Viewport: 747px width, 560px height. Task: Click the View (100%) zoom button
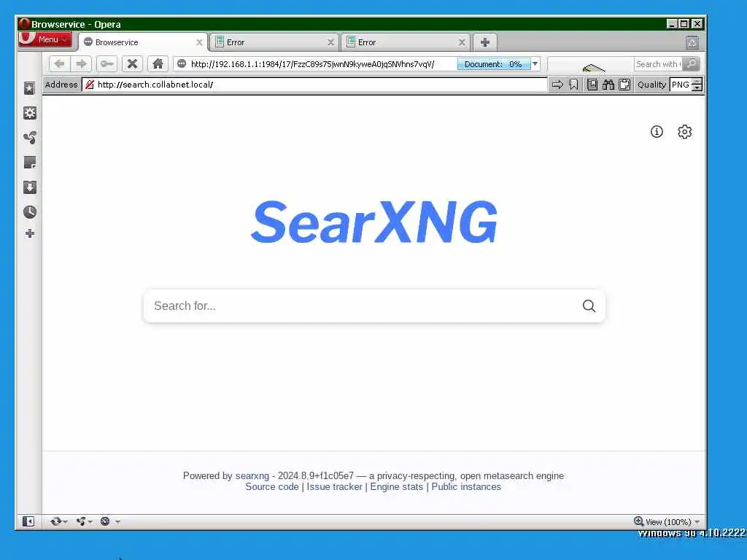(662, 522)
